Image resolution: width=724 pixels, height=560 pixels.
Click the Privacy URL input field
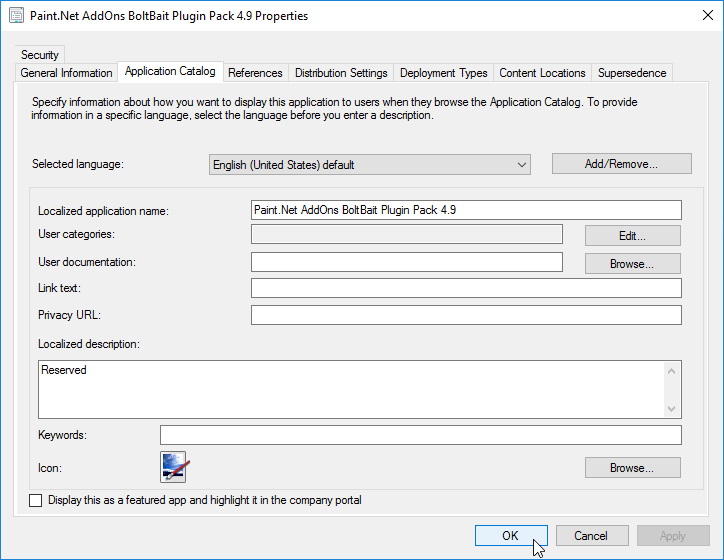point(466,315)
